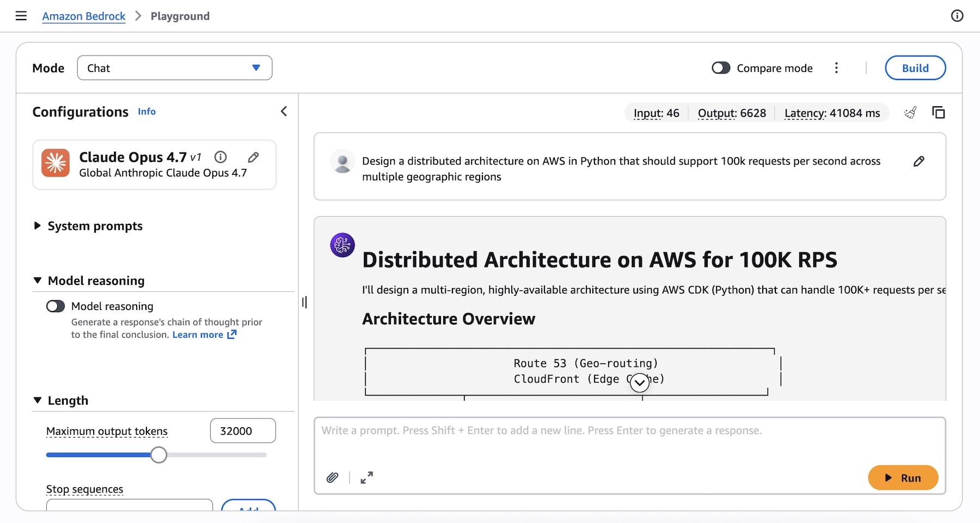
Task: Clear the chat with the broom icon
Action: (x=910, y=112)
